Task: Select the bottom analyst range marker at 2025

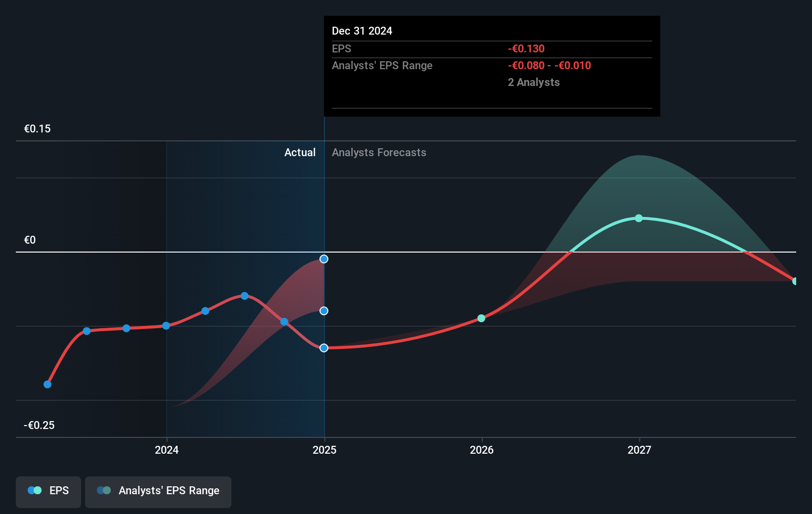Action: 324,348
